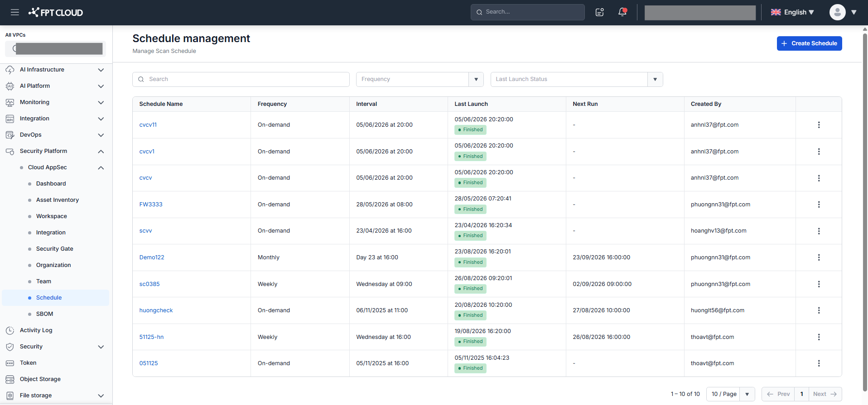Open the user avatar menu
Screen dimensions: 868x405
[838, 12]
